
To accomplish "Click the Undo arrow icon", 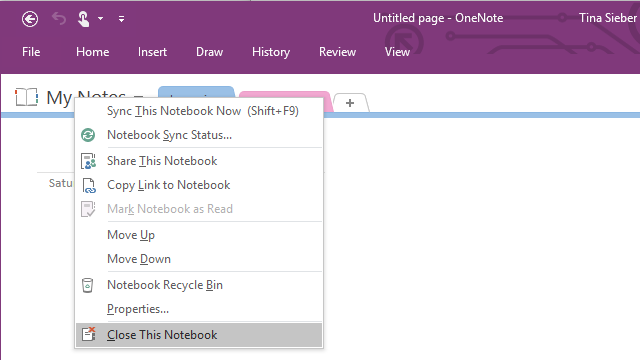I will (x=59, y=18).
